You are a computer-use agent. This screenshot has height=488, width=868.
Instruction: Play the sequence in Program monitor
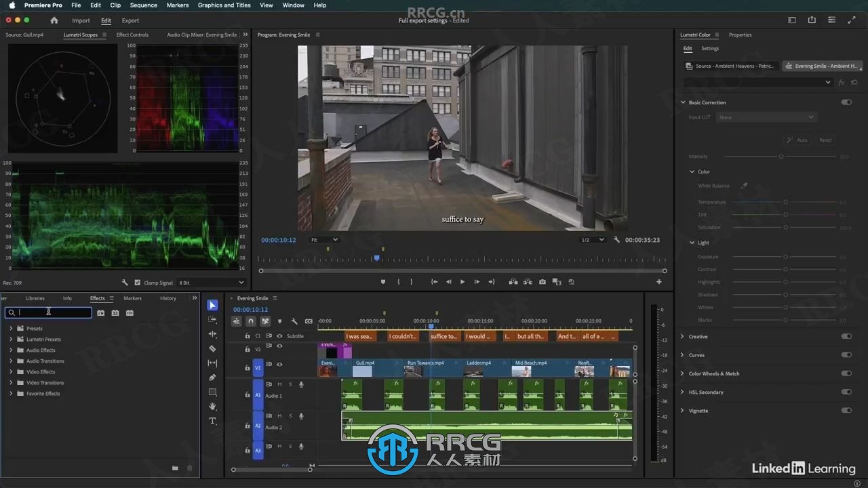pos(462,282)
